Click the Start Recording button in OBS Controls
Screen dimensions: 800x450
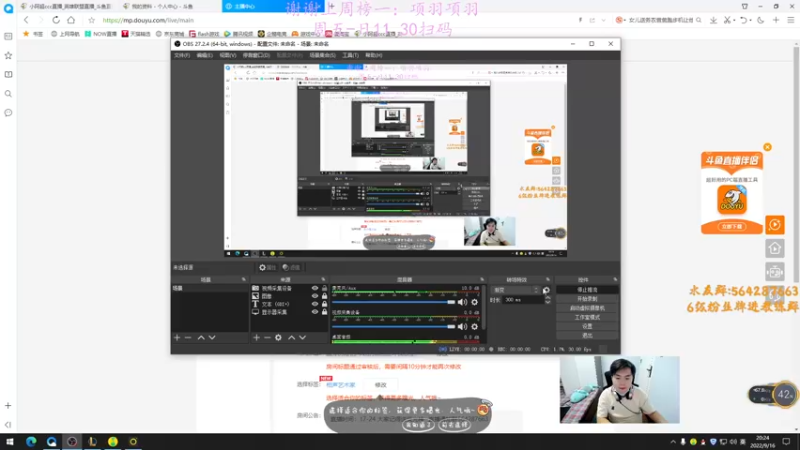click(x=587, y=299)
